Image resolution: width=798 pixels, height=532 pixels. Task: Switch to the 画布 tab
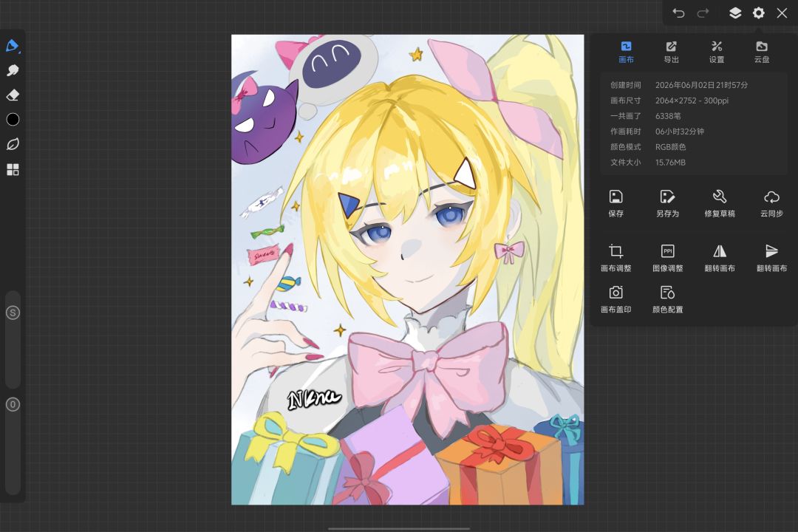626,52
